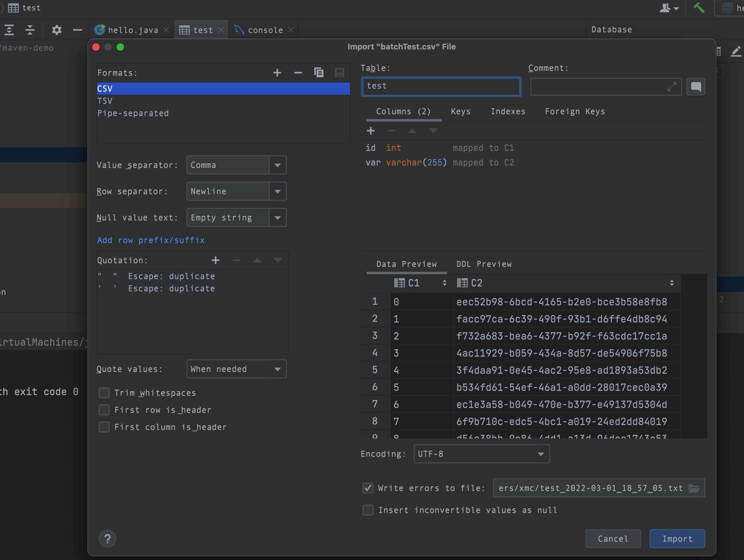Screen dimensions: 744x560
Task: Click the Import button
Action: pyautogui.click(x=677, y=539)
